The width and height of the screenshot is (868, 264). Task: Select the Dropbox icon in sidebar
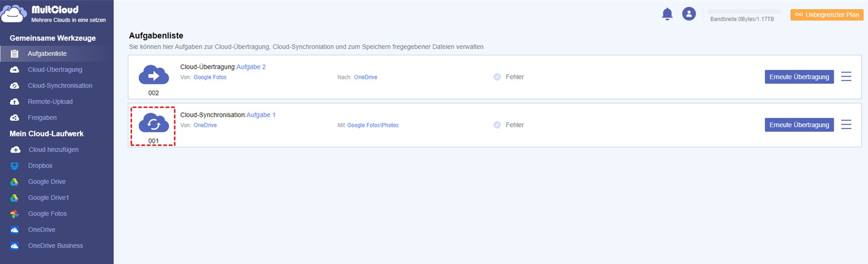pyautogui.click(x=15, y=166)
